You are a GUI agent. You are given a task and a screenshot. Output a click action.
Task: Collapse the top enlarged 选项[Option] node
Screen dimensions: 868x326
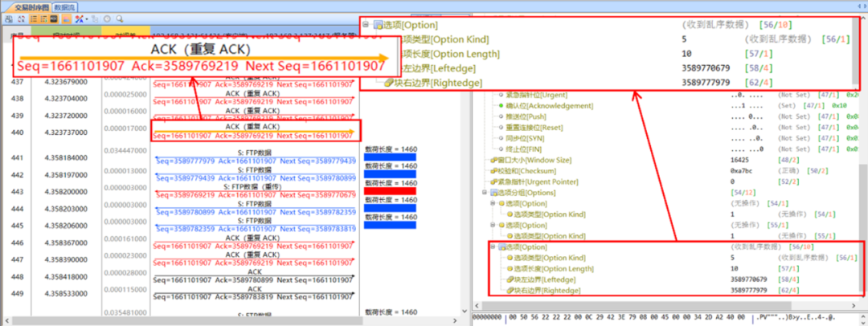tap(366, 26)
